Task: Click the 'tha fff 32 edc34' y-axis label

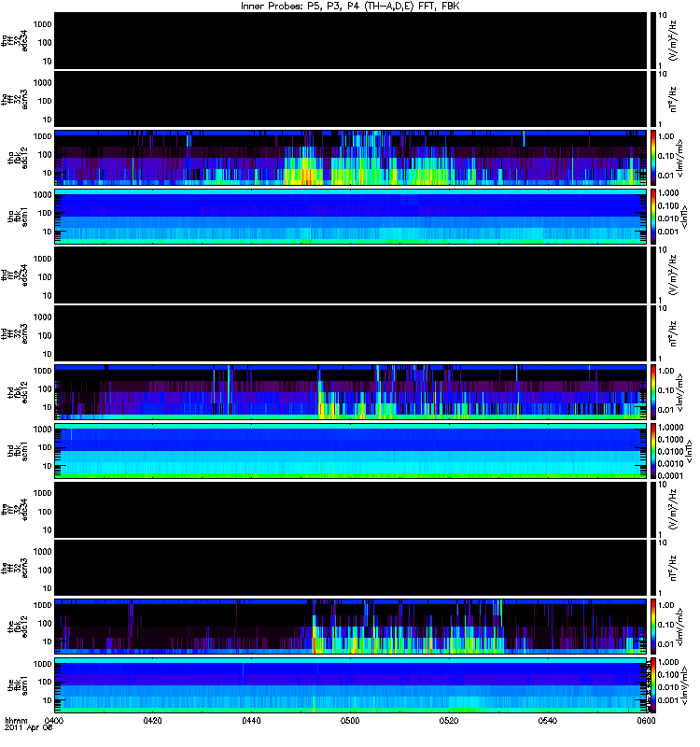Action: (15, 41)
